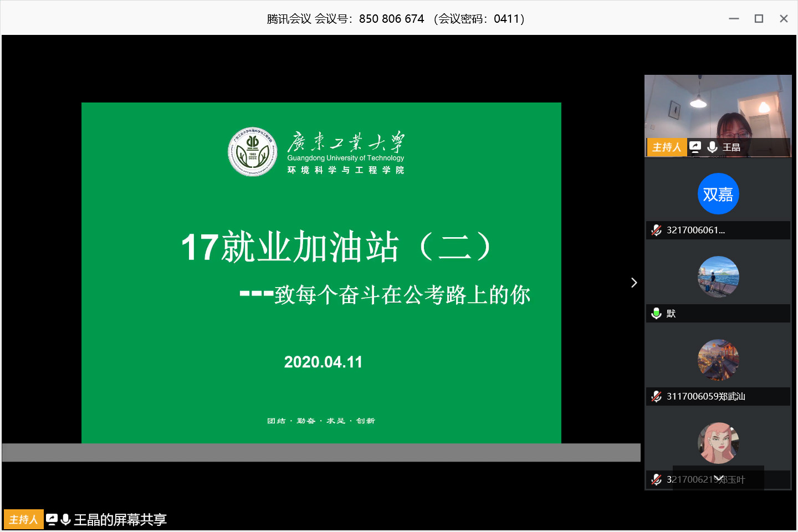Click the share screen icon in bottom bar
This screenshot has height=532, width=798.
coord(52,519)
